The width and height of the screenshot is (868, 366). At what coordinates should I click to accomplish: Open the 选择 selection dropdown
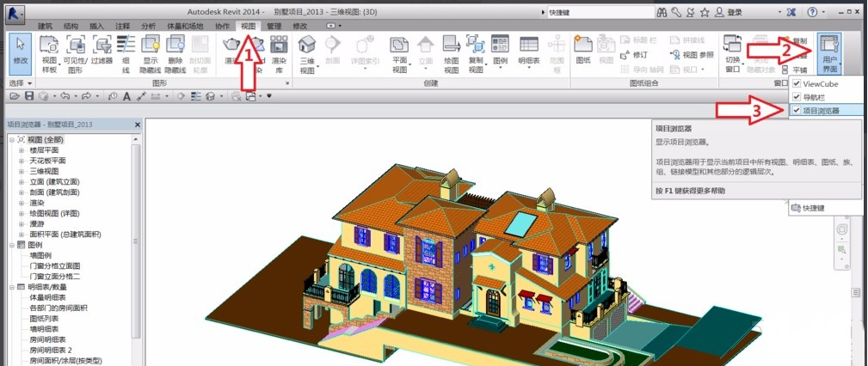(21, 83)
